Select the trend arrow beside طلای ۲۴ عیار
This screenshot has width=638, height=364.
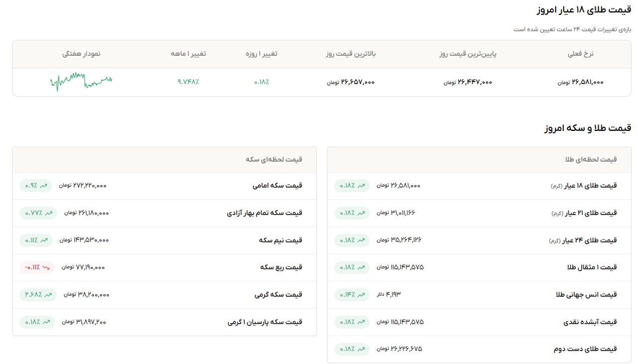click(x=361, y=240)
